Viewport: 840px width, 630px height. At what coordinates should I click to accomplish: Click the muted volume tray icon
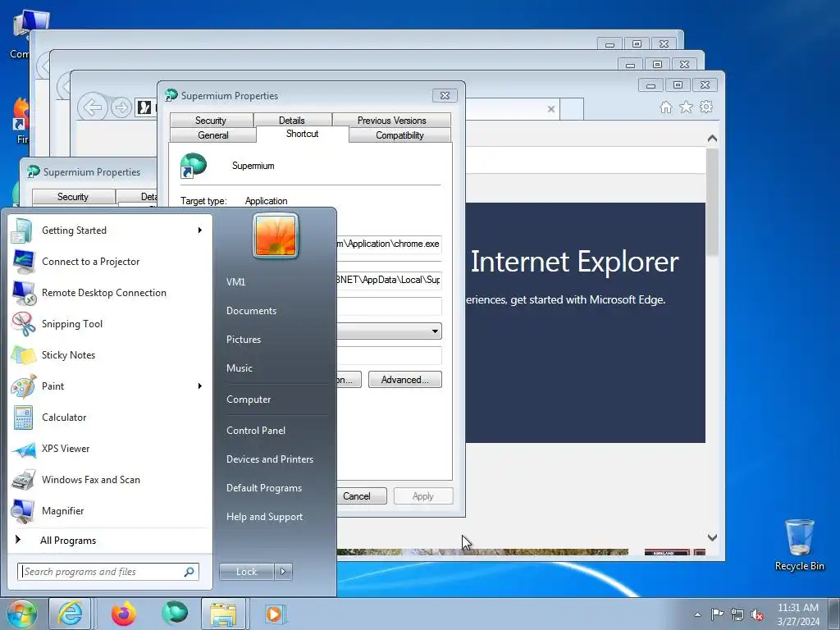tap(757, 614)
